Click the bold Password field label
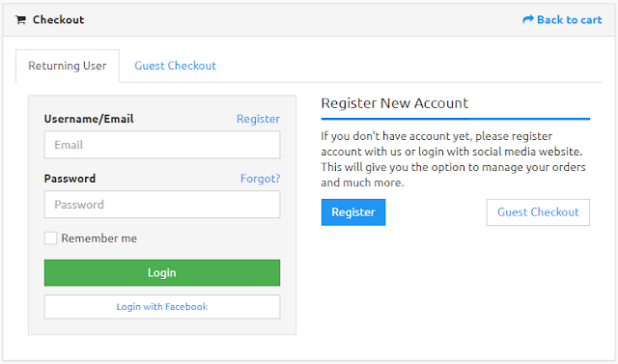Screen dimensions: 618x364 70,179
